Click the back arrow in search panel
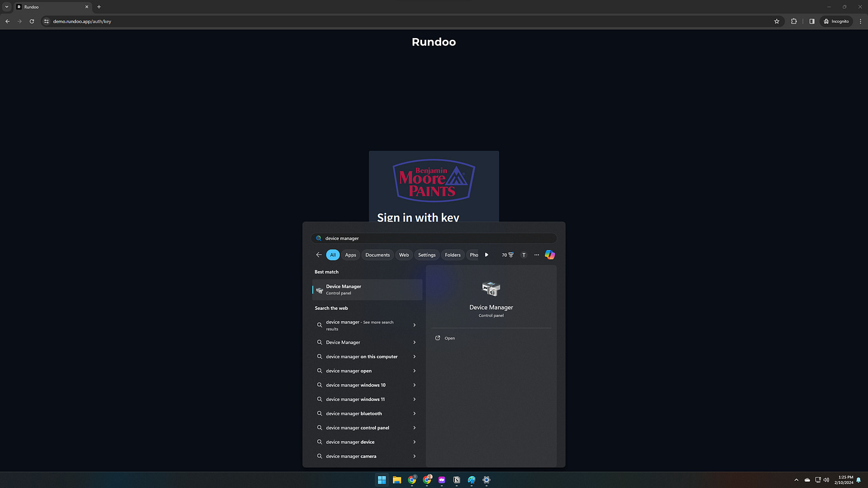Viewport: 868px width, 488px height. click(319, 255)
